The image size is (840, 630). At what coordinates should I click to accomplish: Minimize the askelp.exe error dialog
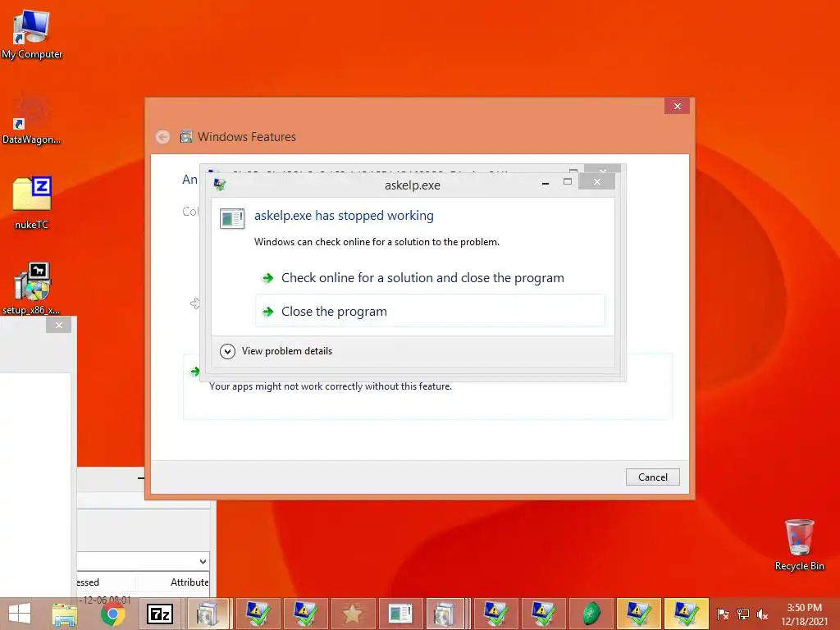coord(546,183)
